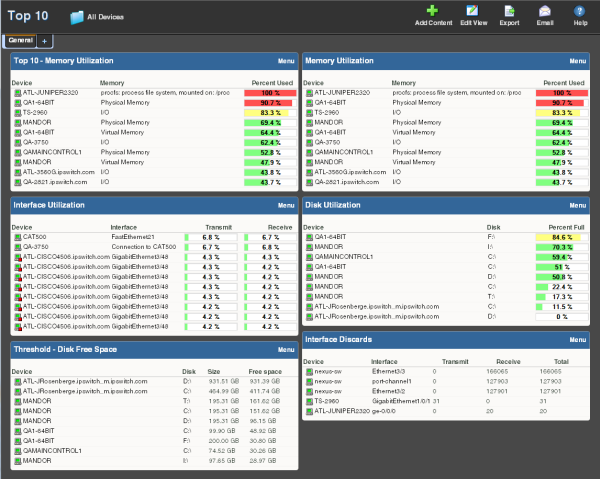Click the 84.6 % Disk Utilization bar
This screenshot has height=479, width=600.
pos(562,238)
